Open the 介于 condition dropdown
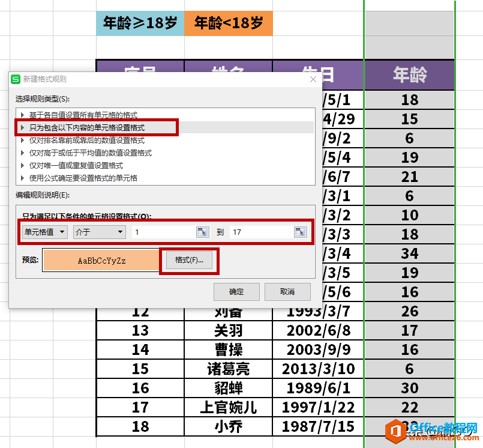The width and height of the screenshot is (483, 448). point(99,232)
